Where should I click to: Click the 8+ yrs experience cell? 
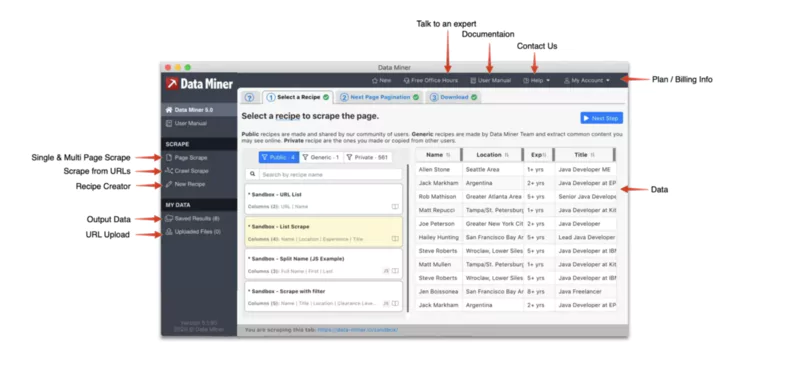coord(539,291)
